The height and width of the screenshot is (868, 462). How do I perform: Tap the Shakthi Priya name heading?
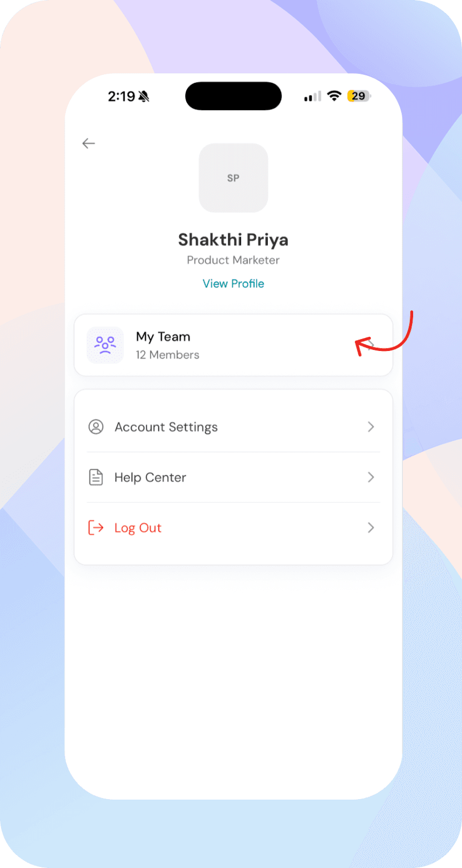coord(233,239)
